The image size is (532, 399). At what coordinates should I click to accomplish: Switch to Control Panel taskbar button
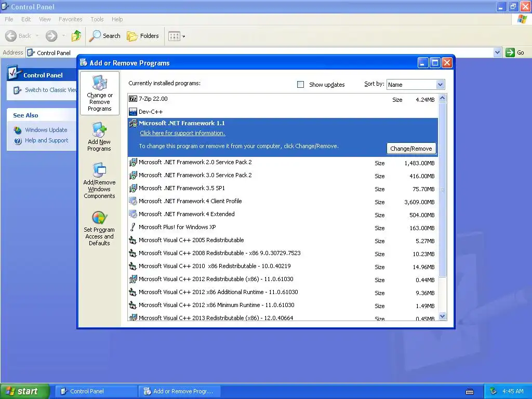(96, 391)
